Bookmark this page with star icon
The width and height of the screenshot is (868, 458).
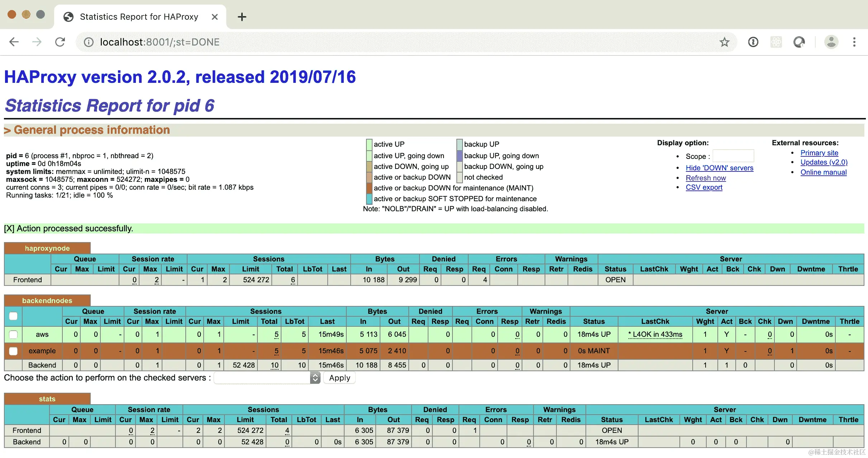724,42
